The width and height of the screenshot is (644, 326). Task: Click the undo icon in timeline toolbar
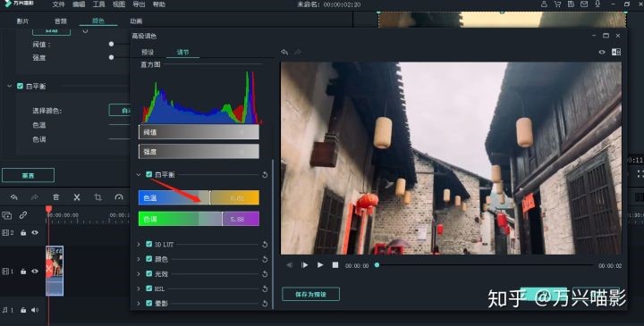pyautogui.click(x=14, y=197)
